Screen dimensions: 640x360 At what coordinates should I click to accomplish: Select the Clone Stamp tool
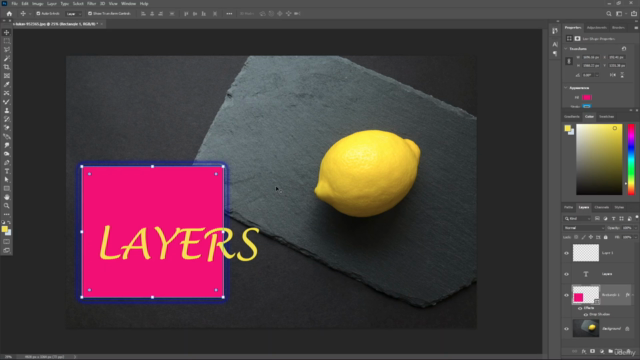(x=7, y=111)
